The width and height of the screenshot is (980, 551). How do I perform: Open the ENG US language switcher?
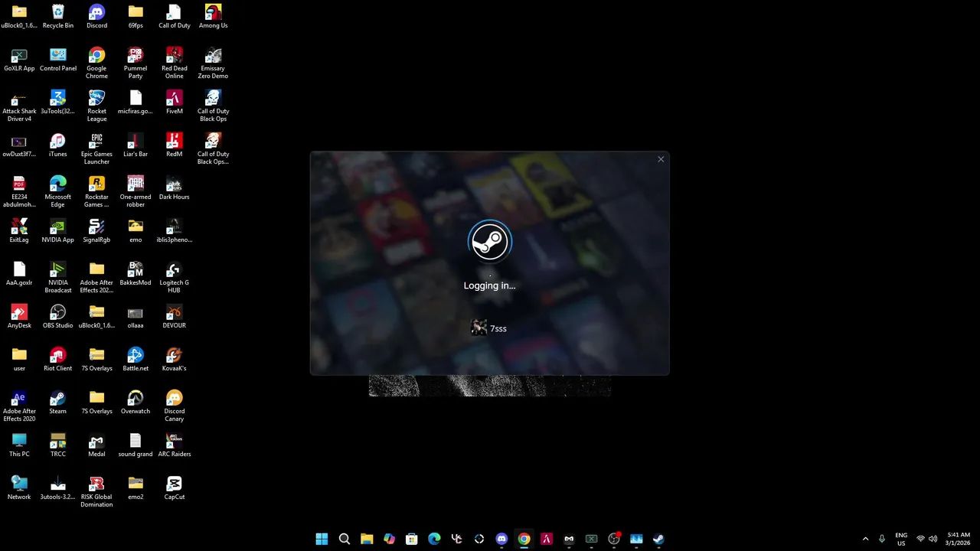click(x=901, y=539)
